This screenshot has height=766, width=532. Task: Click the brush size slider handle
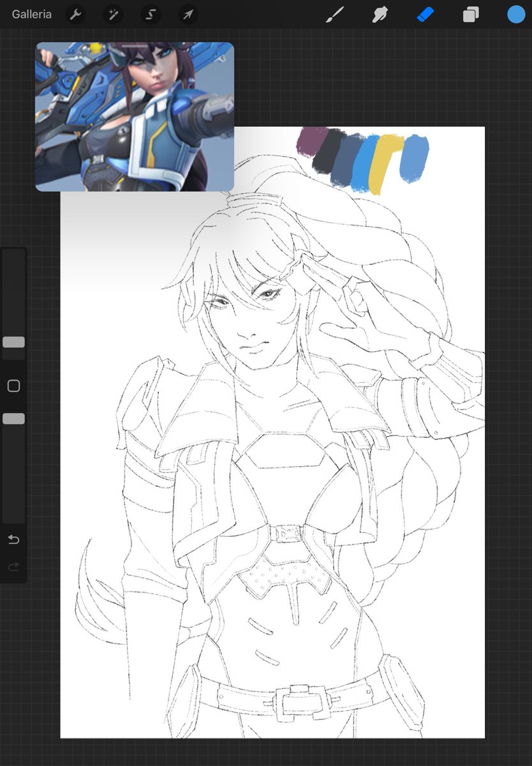pyautogui.click(x=13, y=342)
